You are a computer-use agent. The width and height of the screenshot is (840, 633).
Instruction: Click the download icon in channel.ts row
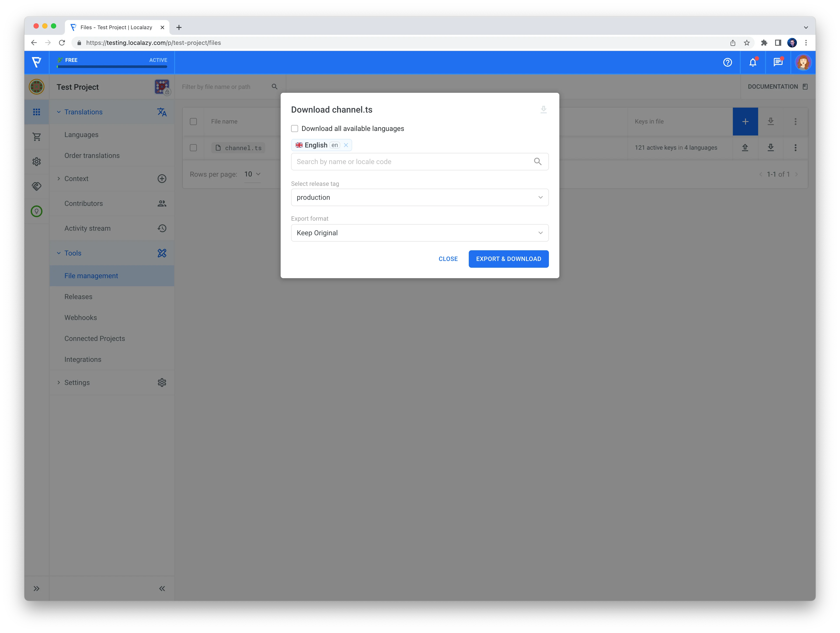tap(771, 147)
